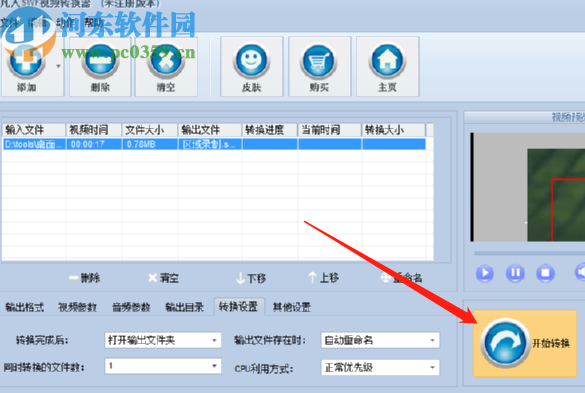
Task: Click the 视频时间 column header
Action: (94, 130)
